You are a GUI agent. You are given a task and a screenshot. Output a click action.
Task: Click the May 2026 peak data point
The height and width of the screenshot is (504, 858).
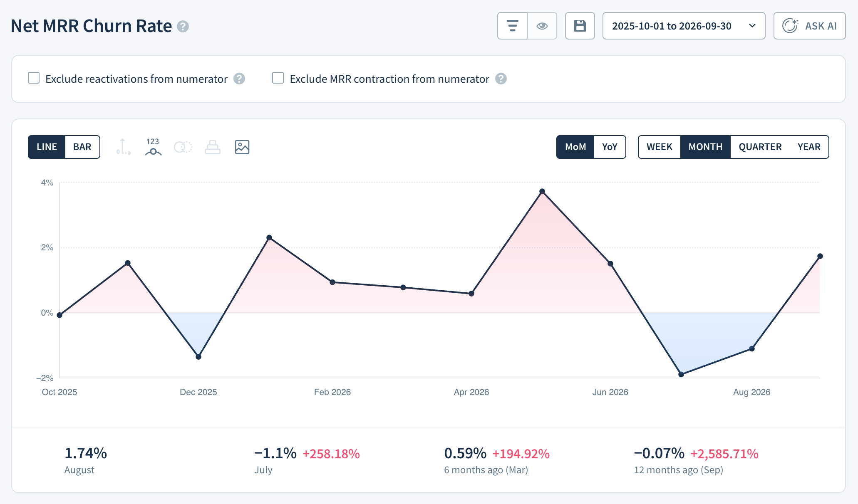coord(542,192)
